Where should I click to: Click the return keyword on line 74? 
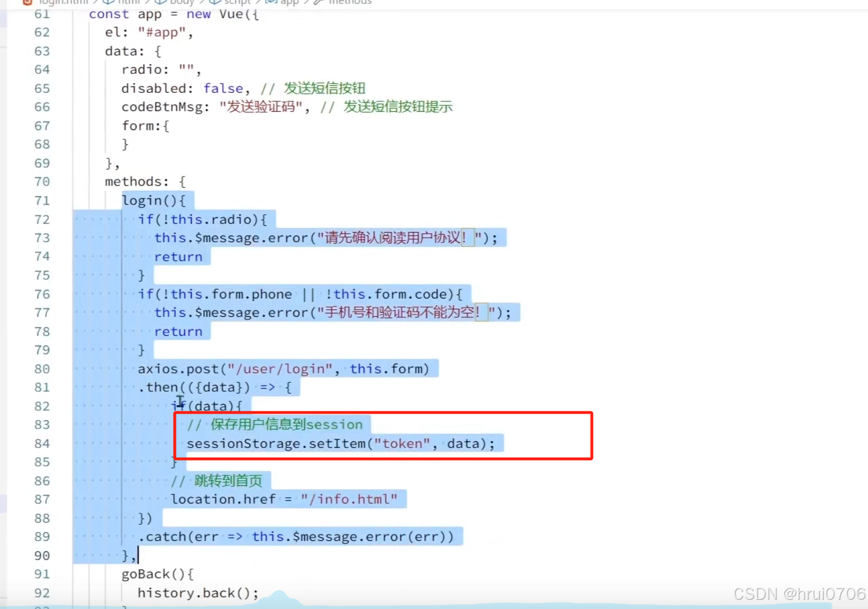click(x=178, y=257)
